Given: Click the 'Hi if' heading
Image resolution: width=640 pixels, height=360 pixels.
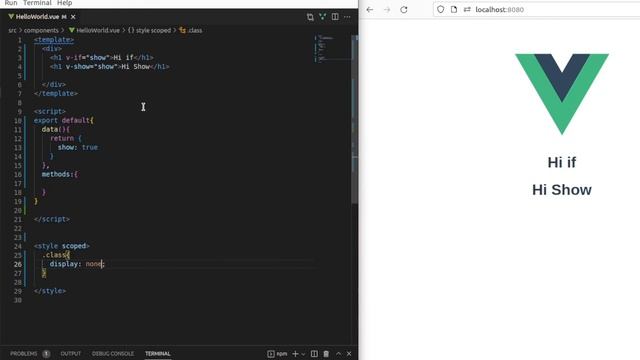Looking at the screenshot, I should pos(562,162).
